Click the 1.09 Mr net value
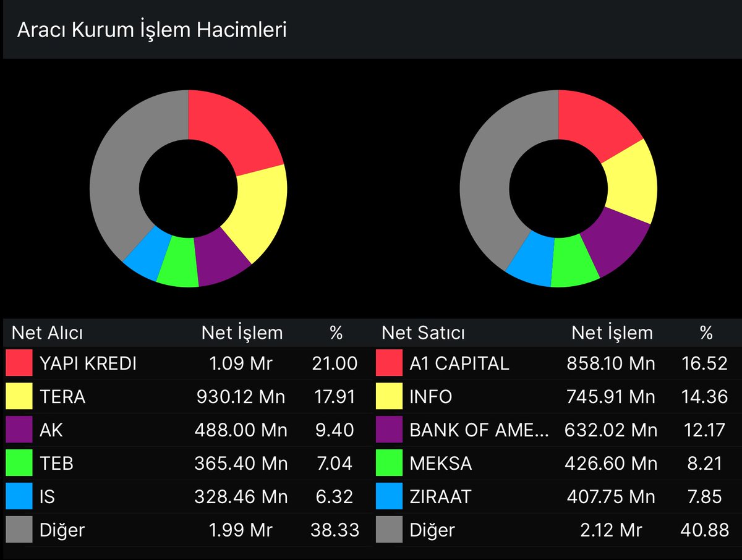742x560 pixels. tap(242, 363)
